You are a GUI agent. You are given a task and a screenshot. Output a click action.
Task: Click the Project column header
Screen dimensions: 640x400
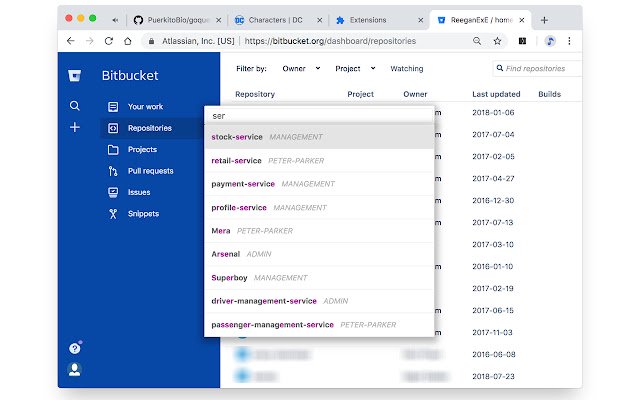360,94
